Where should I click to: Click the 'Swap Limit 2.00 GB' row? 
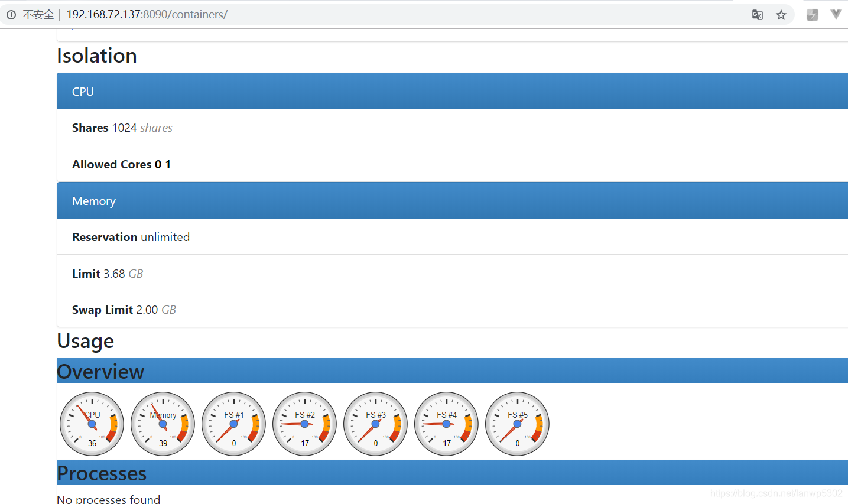(x=452, y=310)
